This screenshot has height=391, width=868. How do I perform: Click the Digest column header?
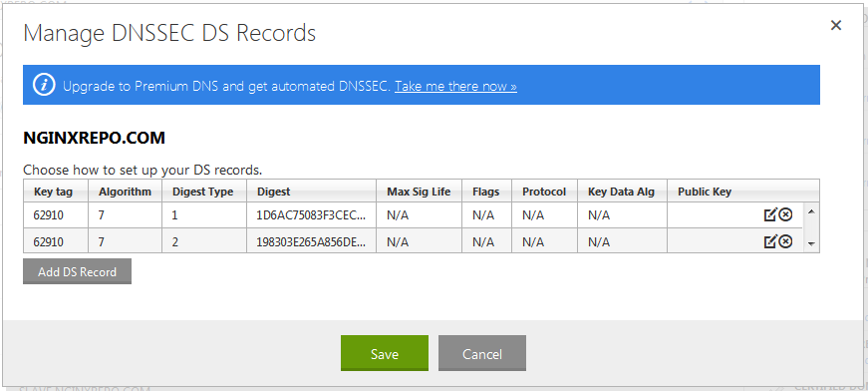312,192
